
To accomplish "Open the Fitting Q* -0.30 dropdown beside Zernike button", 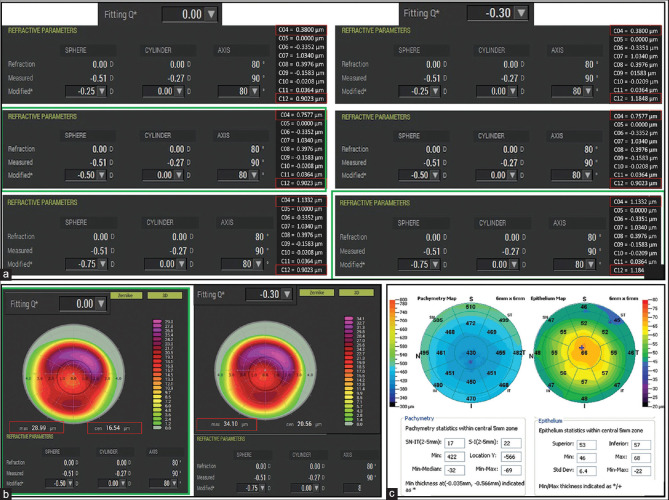I will (270, 294).
